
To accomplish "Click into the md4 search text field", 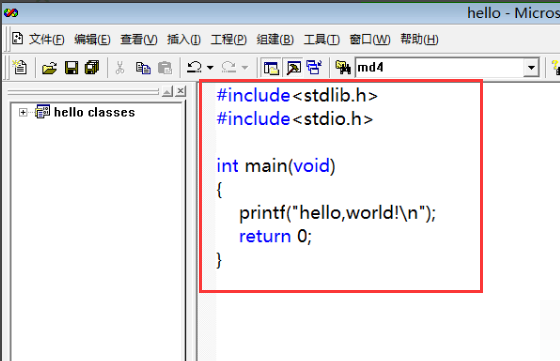I will click(x=440, y=67).
